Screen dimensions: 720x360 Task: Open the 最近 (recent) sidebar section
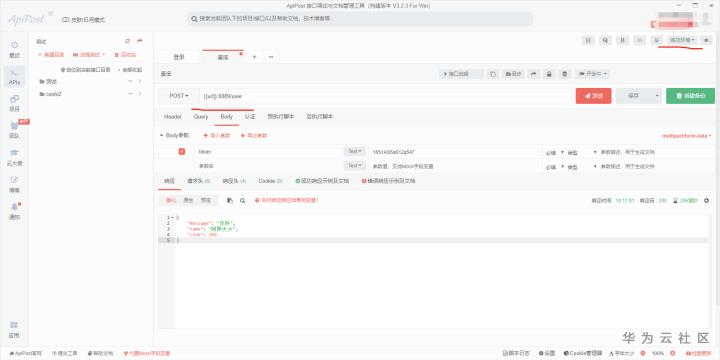pyautogui.click(x=14, y=50)
